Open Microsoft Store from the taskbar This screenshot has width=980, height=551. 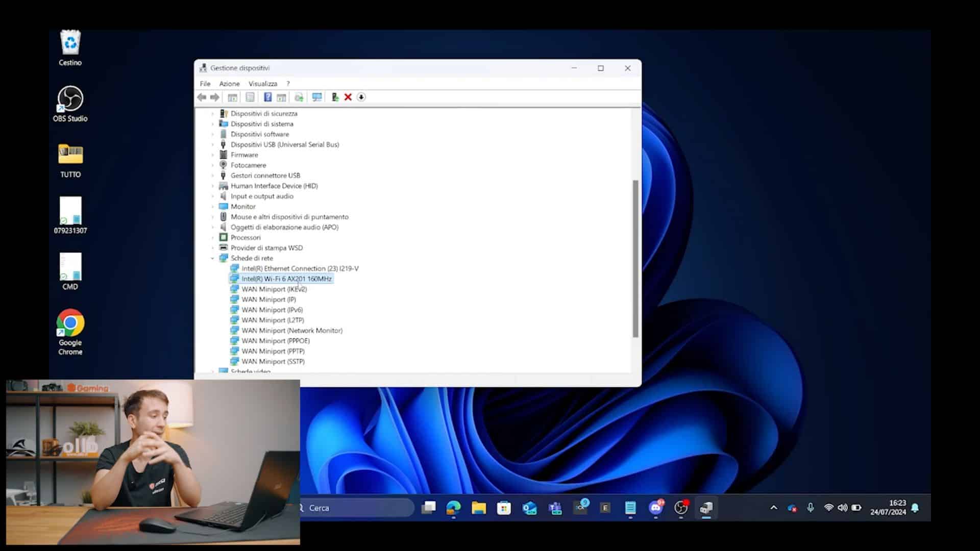pos(504,508)
